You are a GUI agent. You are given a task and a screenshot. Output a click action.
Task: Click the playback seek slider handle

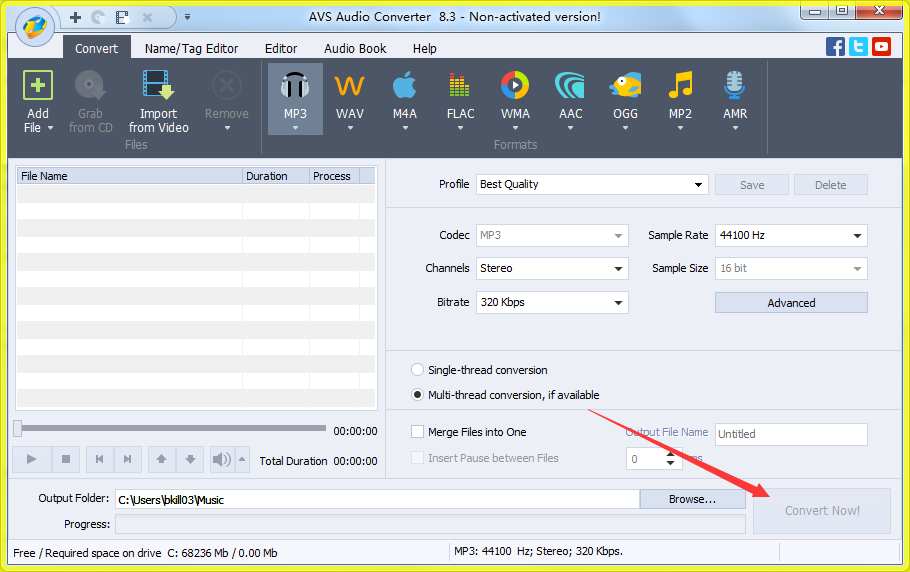tap(17, 428)
